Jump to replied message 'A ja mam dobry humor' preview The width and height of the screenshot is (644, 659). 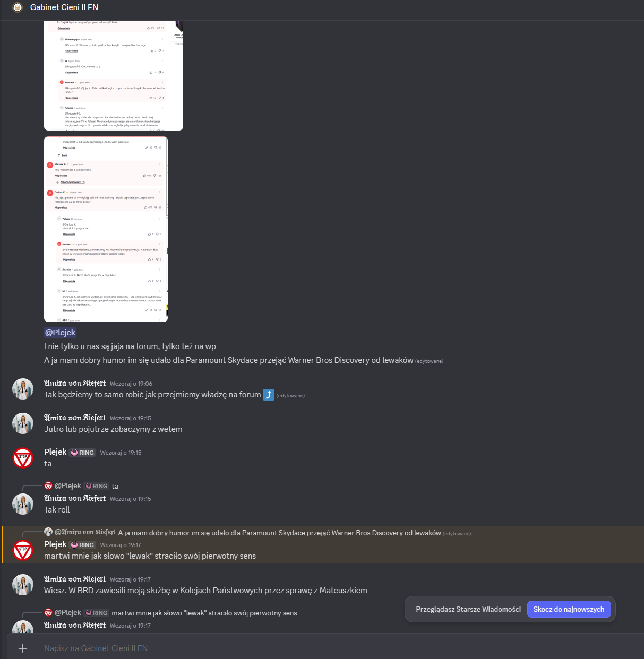279,533
